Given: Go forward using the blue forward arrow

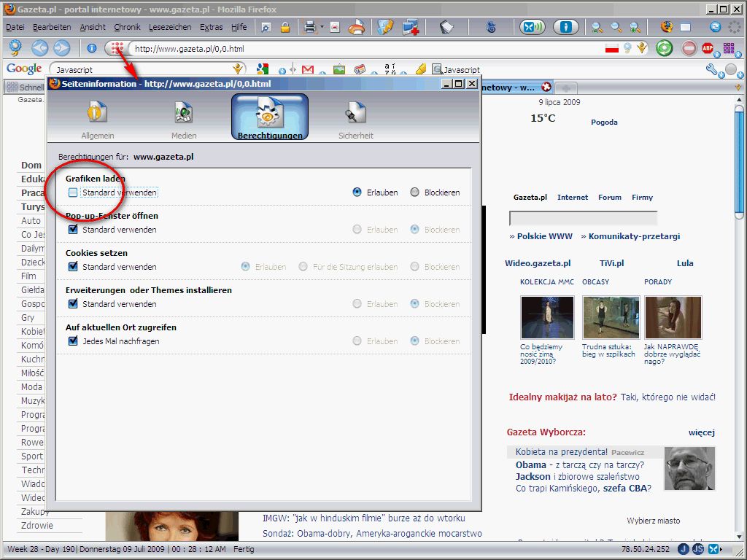Looking at the screenshot, I should [x=61, y=48].
